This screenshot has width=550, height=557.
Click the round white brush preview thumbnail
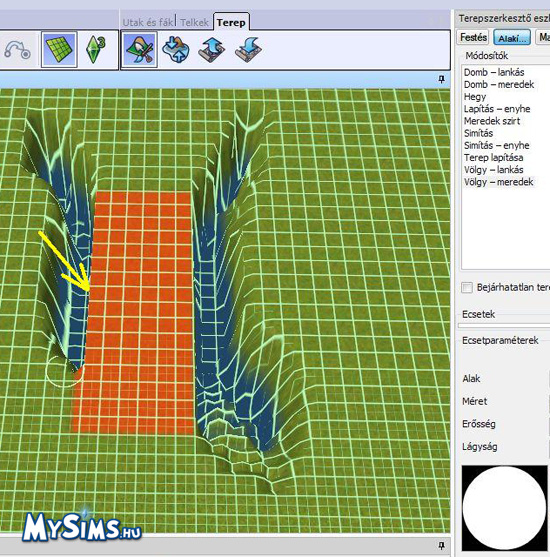[505, 508]
